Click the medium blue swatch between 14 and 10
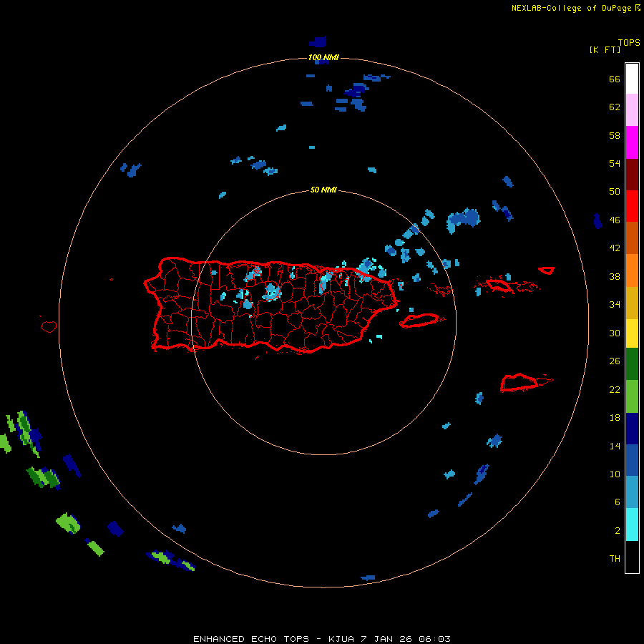Screen dimensions: 644x644 click(x=632, y=460)
